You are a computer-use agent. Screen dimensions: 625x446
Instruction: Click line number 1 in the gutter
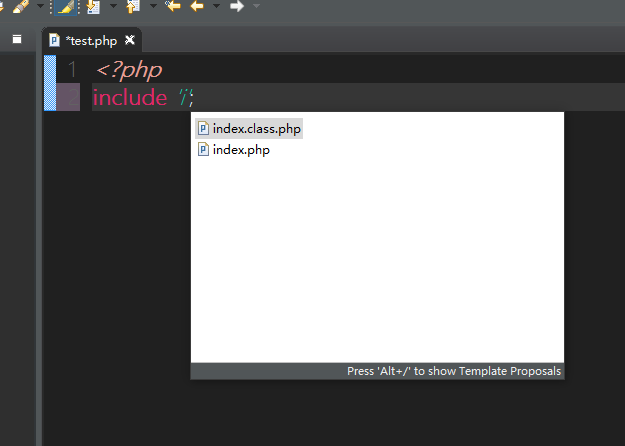tap(72, 69)
